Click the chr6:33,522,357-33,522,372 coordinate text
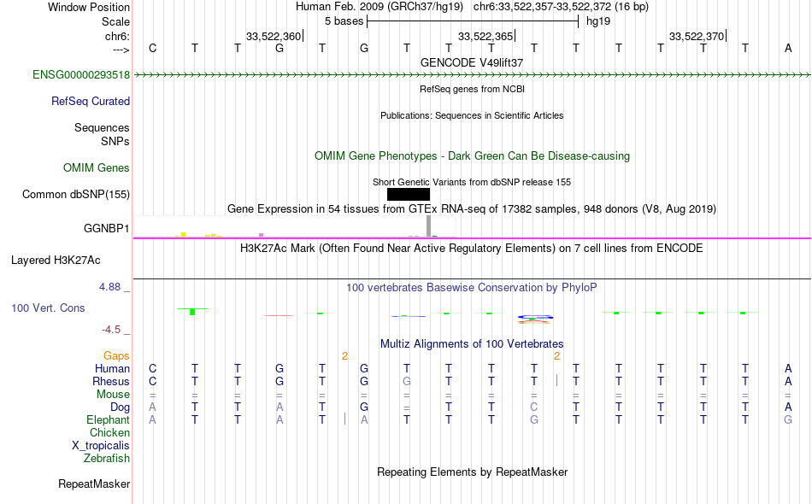812x504 pixels. click(x=542, y=7)
